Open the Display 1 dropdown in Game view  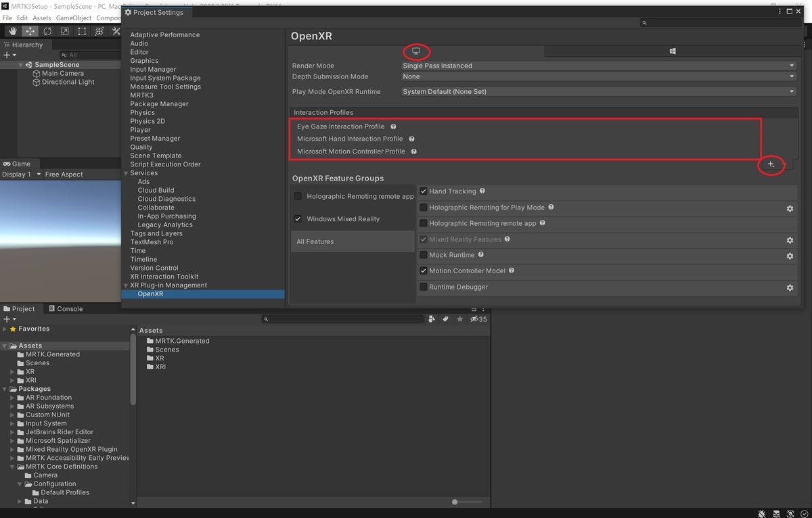click(20, 174)
